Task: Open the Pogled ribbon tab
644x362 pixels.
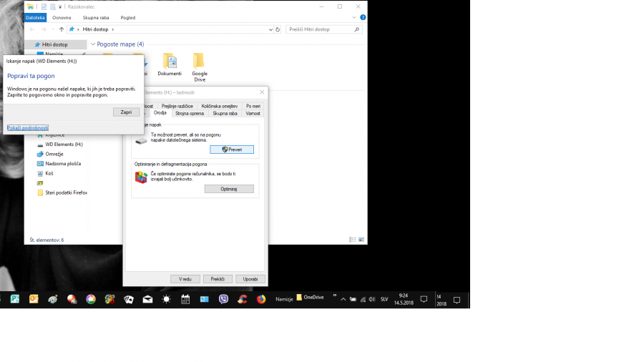Action: tap(127, 17)
